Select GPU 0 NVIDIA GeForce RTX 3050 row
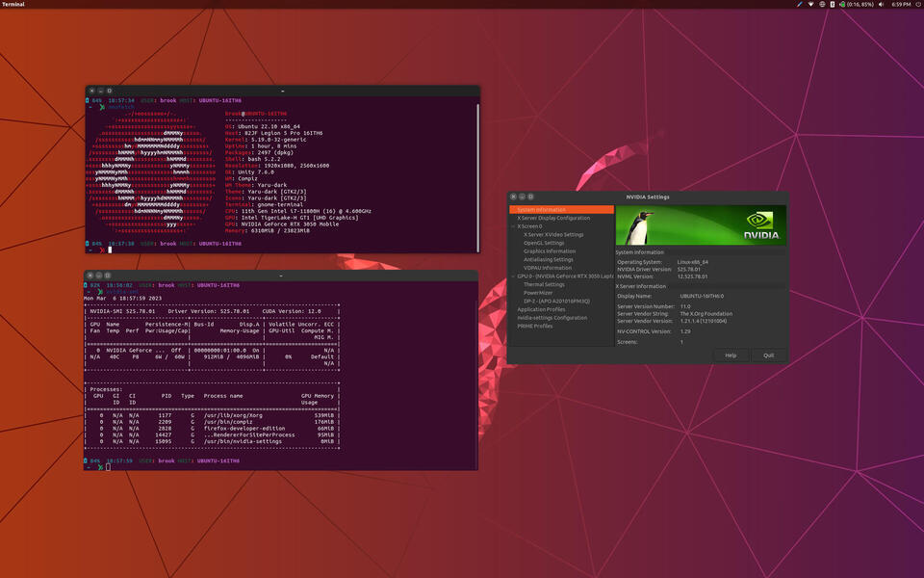 point(565,276)
